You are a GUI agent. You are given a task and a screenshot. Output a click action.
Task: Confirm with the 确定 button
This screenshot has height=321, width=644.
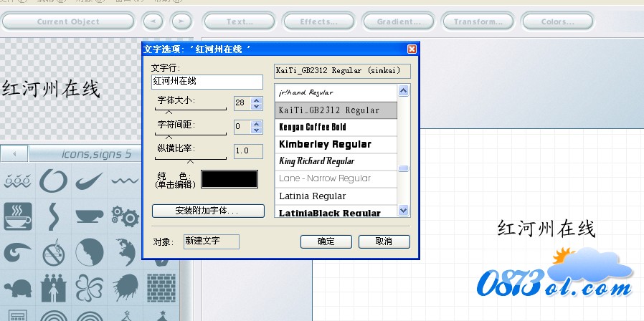pos(326,241)
